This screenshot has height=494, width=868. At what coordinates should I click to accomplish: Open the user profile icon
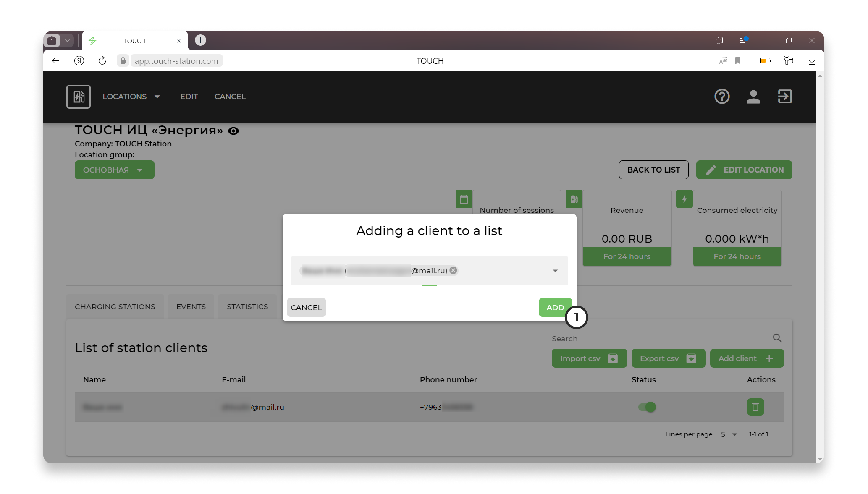pos(753,97)
